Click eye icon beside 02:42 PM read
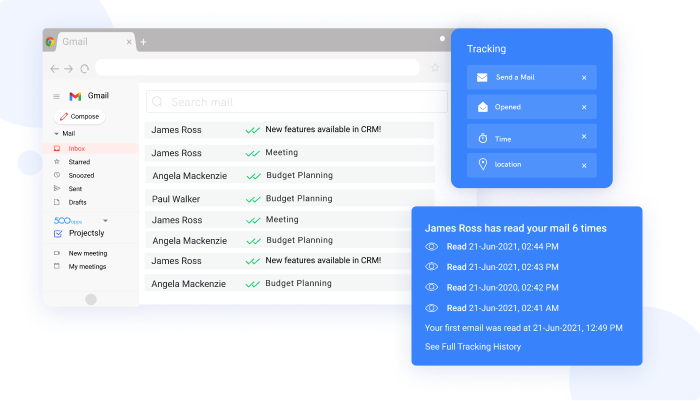The height and width of the screenshot is (401, 700). pos(431,287)
